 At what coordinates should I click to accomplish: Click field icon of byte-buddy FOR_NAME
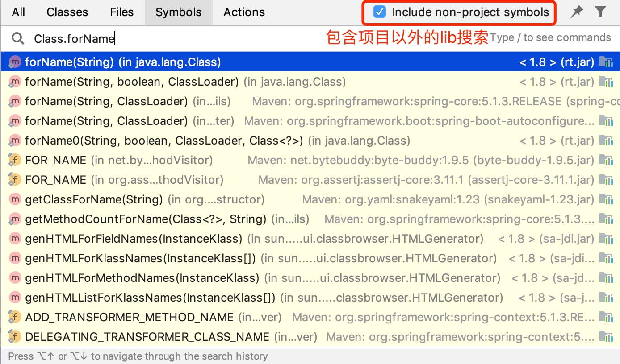point(15,160)
